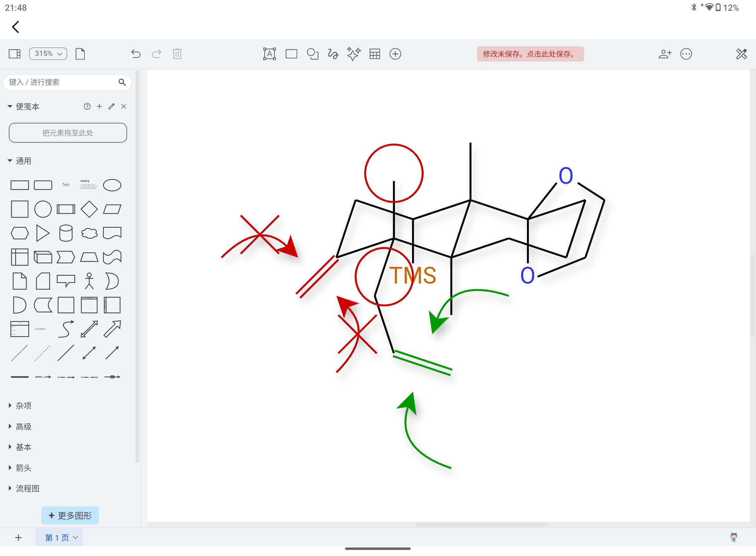Toggle the format tools panel icon
756x556 pixels.
tap(741, 54)
